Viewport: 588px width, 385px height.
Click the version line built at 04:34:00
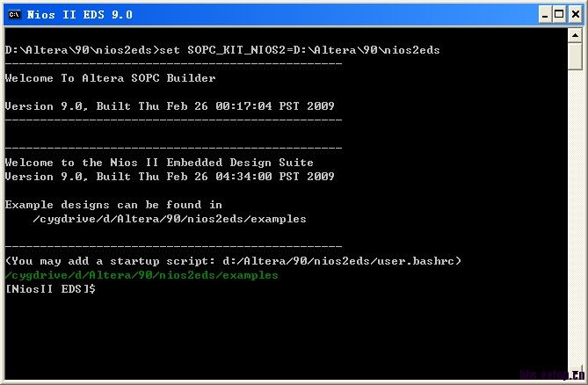click(x=170, y=177)
